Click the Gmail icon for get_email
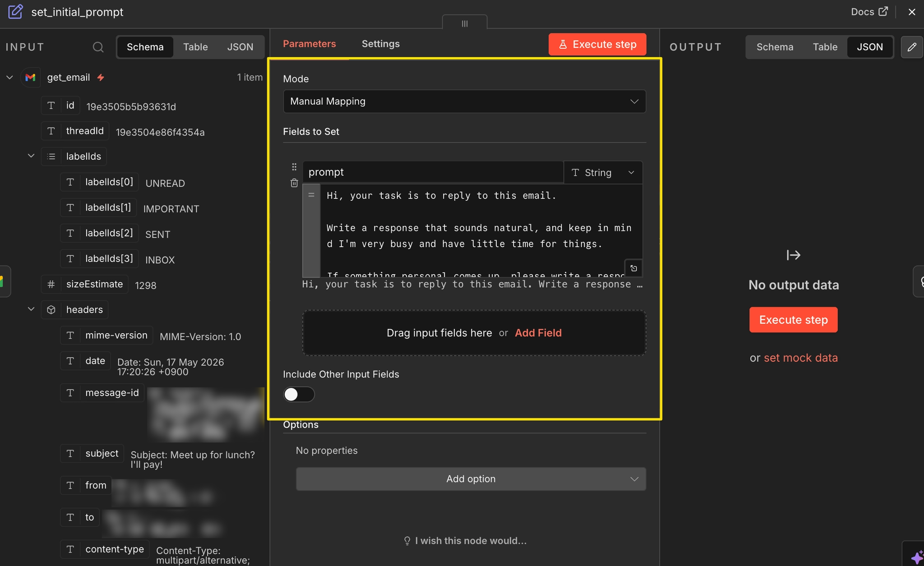The image size is (924, 566). click(x=30, y=77)
